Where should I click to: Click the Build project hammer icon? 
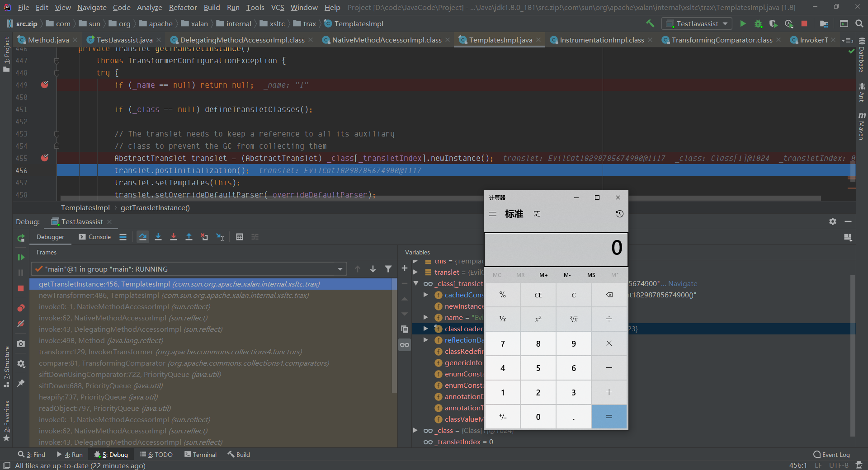tap(650, 23)
